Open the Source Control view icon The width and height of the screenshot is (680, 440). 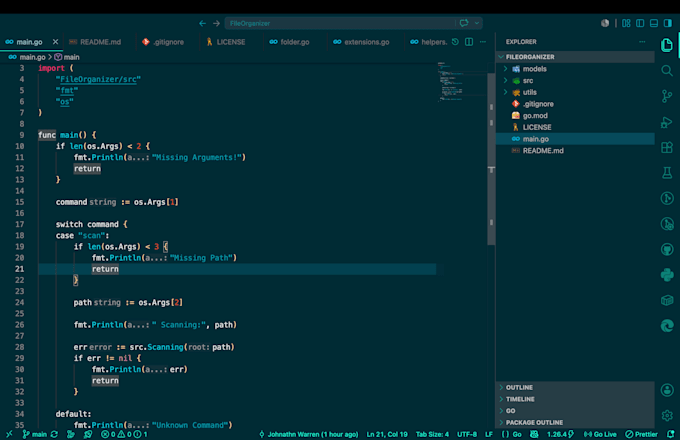point(667,96)
